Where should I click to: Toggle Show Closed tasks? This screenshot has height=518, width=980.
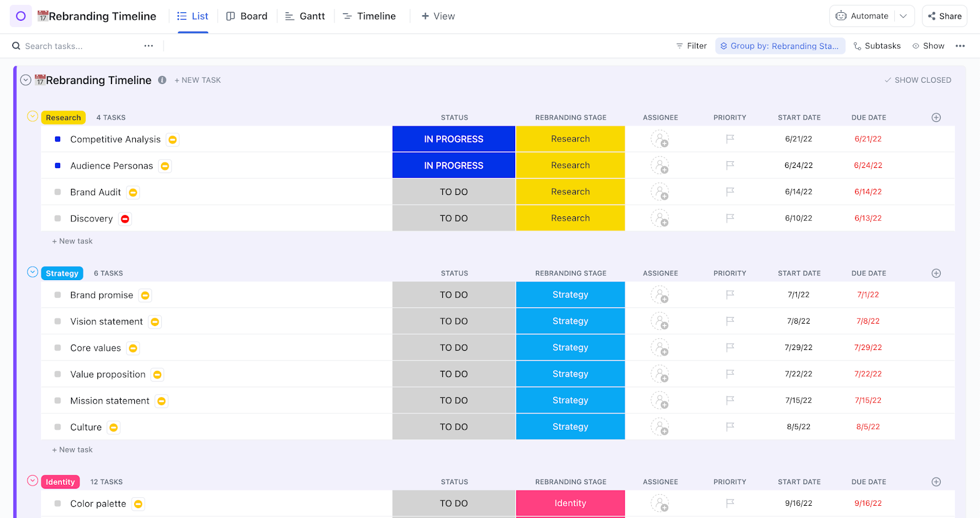click(917, 80)
